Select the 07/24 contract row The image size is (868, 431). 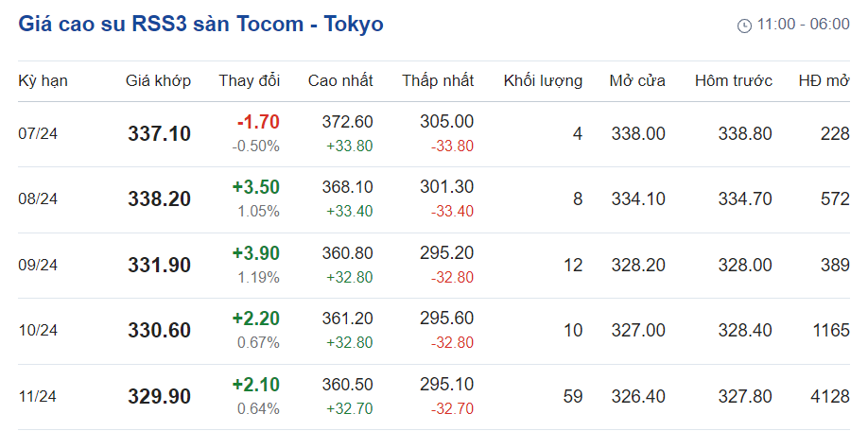39,134
